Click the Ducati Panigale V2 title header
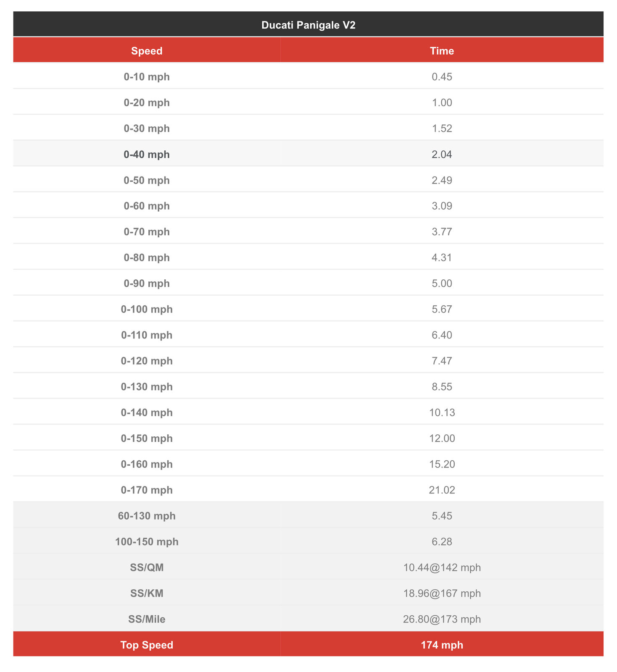617x672 pixels. point(308,25)
